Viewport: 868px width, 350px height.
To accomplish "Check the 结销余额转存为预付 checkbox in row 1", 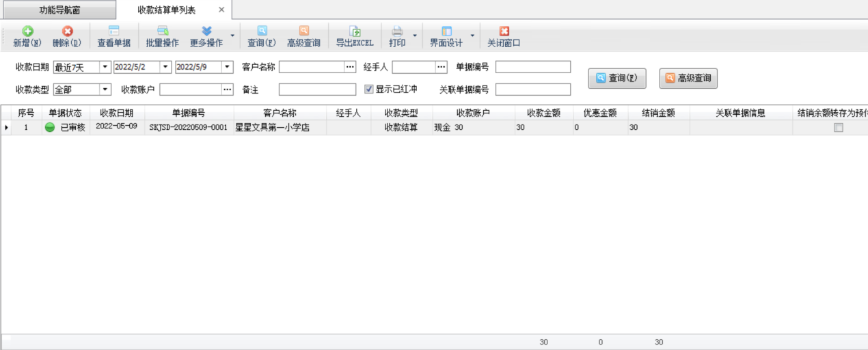I will click(839, 128).
